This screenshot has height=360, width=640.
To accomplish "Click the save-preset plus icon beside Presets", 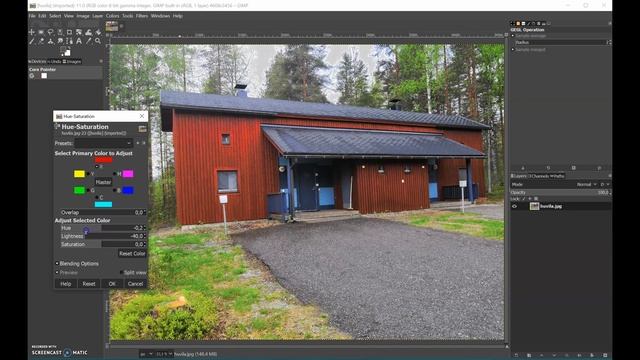I will 138,143.
